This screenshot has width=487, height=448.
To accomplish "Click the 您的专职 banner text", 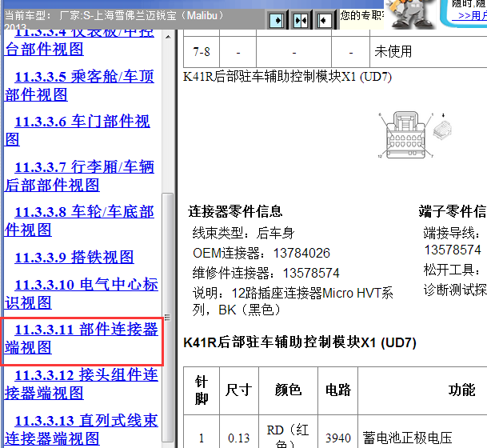I will 362,15.
